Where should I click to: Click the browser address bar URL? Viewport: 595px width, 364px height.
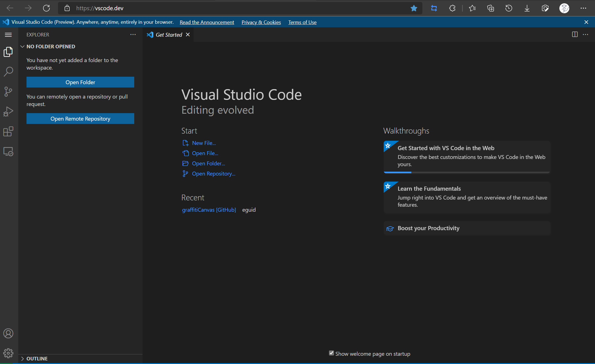coord(100,8)
